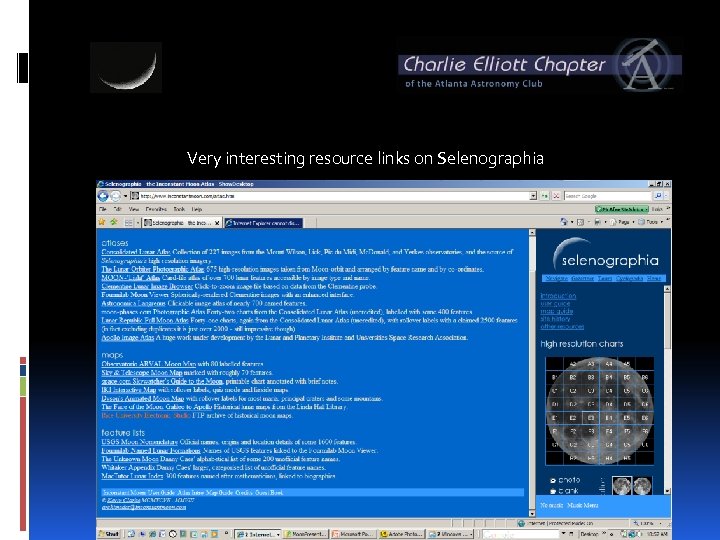Screen dimensions: 720x540
Task: Click chart cell E3 on moon grid
Action: point(591,418)
